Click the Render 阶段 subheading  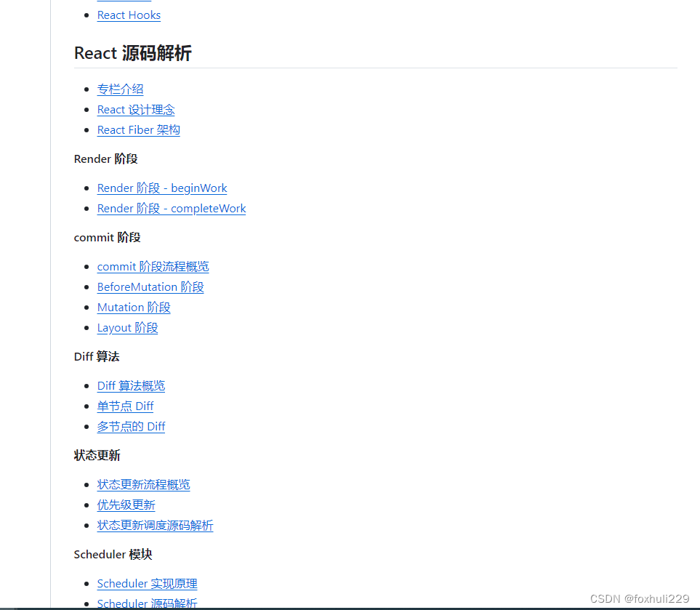coord(106,159)
